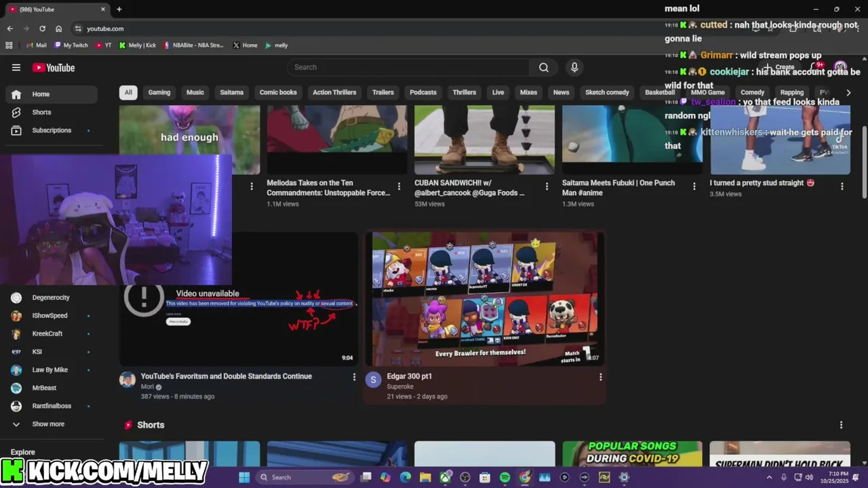Expand Show more subscriptions
Image resolution: width=868 pixels, height=488 pixels.
point(52,424)
